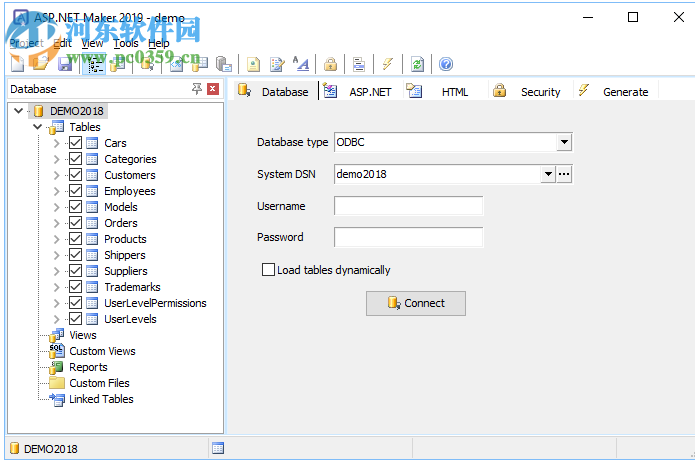Collapse the Tables tree node
Screen dimensions: 695x467
pos(38,127)
